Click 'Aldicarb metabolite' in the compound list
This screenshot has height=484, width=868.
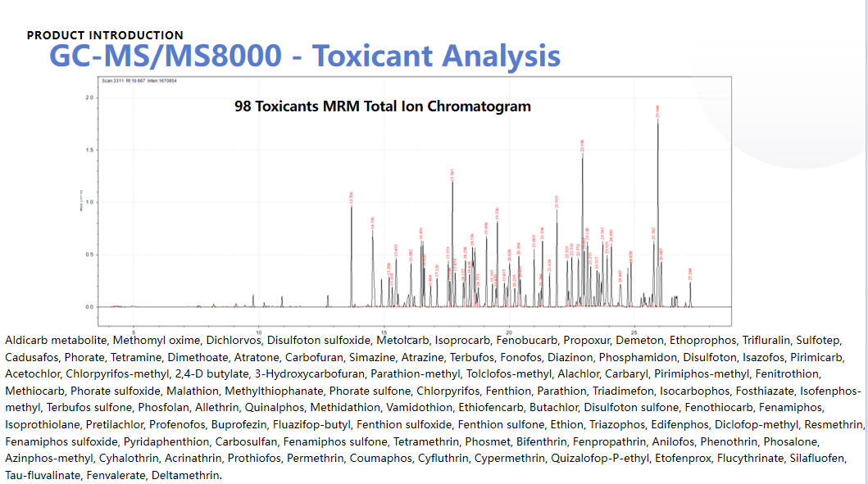point(56,339)
